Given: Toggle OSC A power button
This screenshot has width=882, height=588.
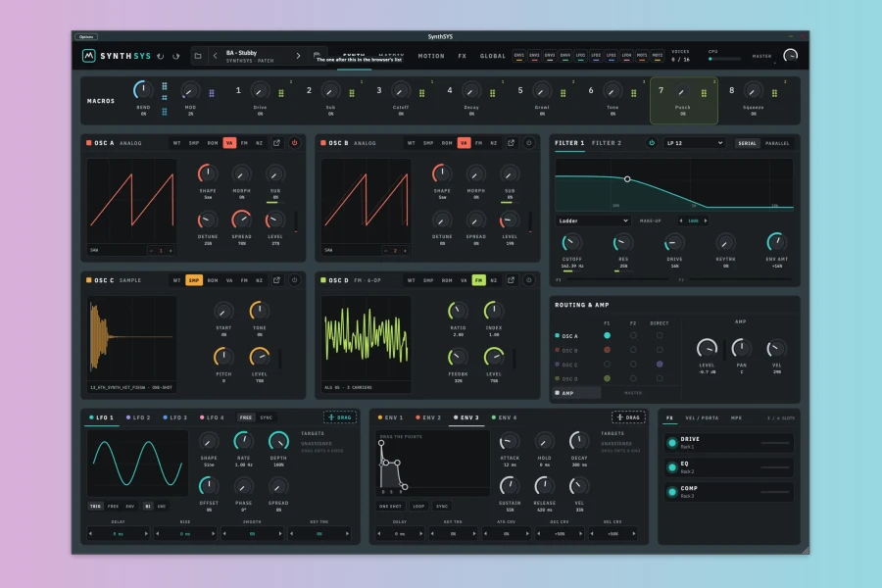Looking at the screenshot, I should [294, 143].
